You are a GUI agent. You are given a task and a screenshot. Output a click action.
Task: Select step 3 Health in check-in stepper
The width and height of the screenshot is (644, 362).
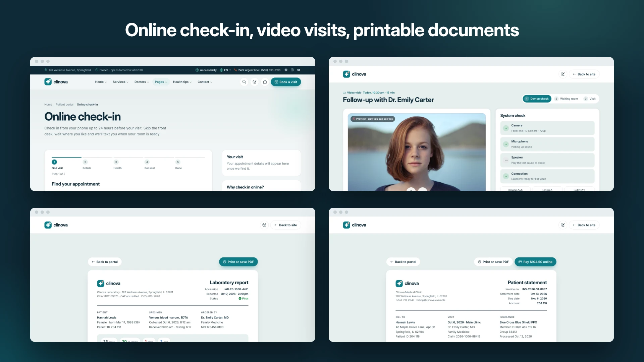point(117,164)
